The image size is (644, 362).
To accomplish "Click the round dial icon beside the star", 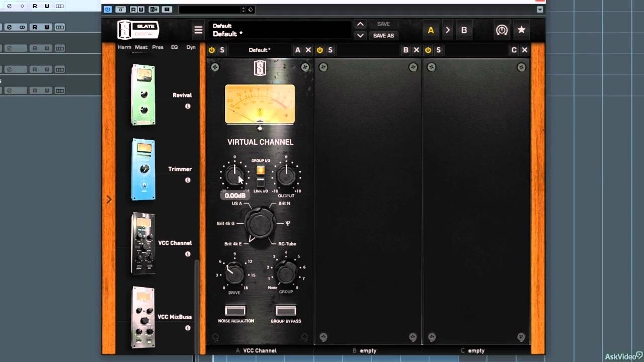I will (502, 30).
